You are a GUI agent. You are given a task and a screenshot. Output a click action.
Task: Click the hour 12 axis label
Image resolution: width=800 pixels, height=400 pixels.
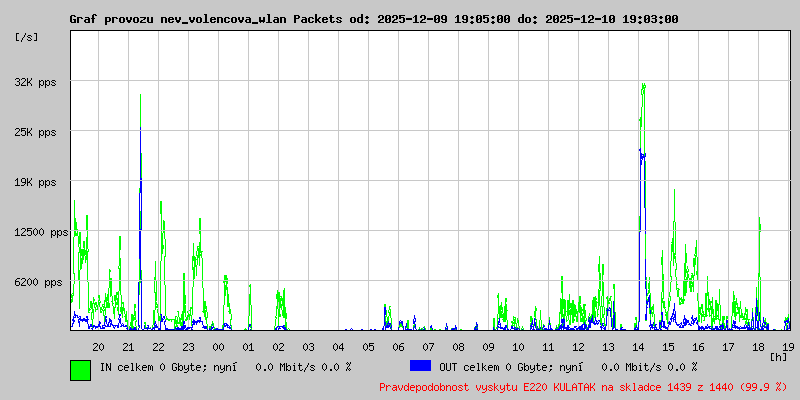(x=579, y=347)
